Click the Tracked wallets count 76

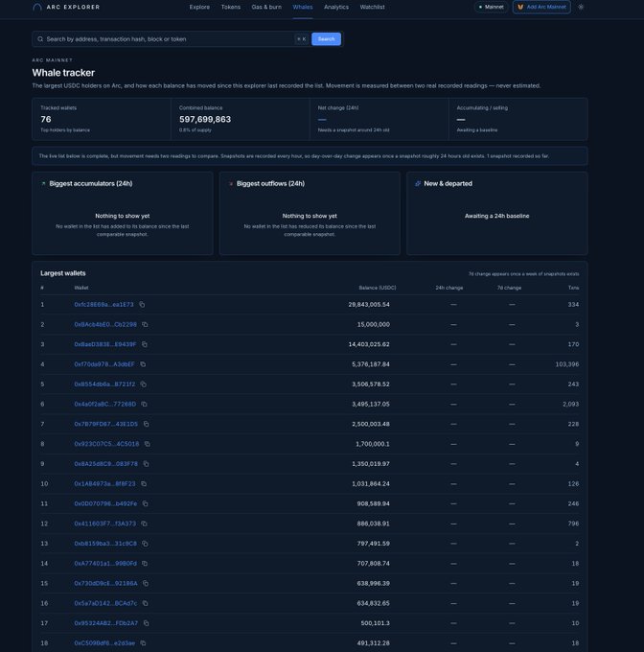pyautogui.click(x=46, y=119)
